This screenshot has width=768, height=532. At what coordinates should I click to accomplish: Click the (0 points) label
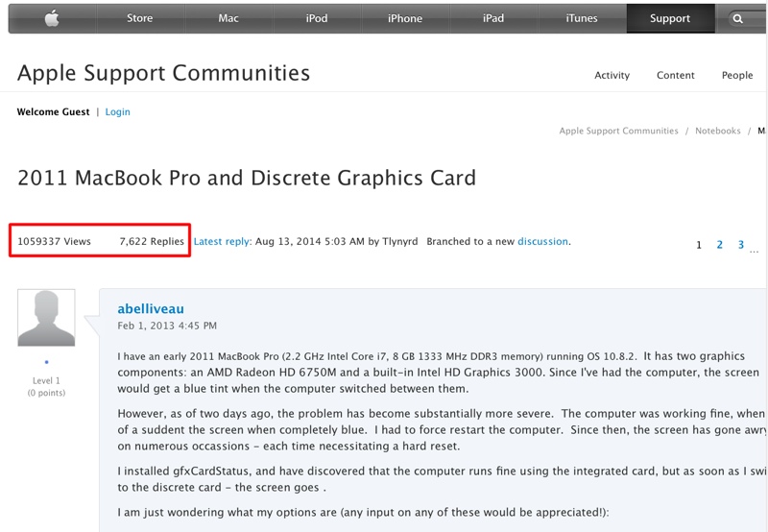click(46, 393)
